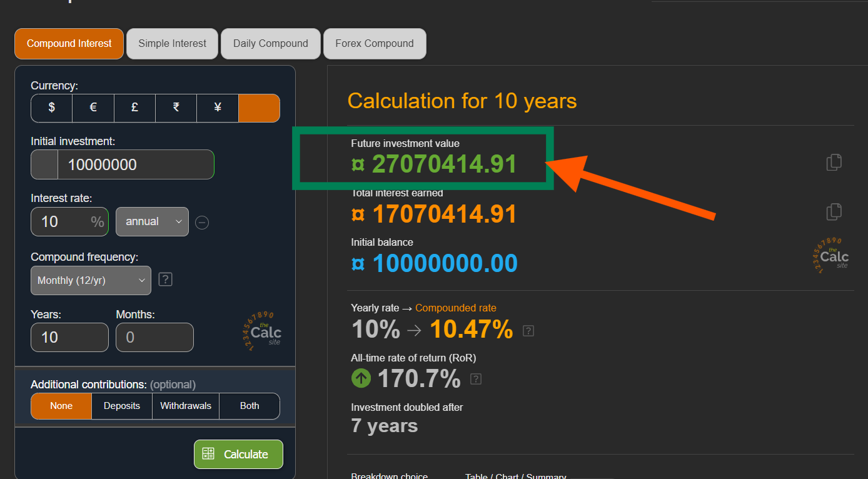This screenshot has width=868, height=479.
Task: Switch to the Simple Interest tab
Action: (x=172, y=44)
